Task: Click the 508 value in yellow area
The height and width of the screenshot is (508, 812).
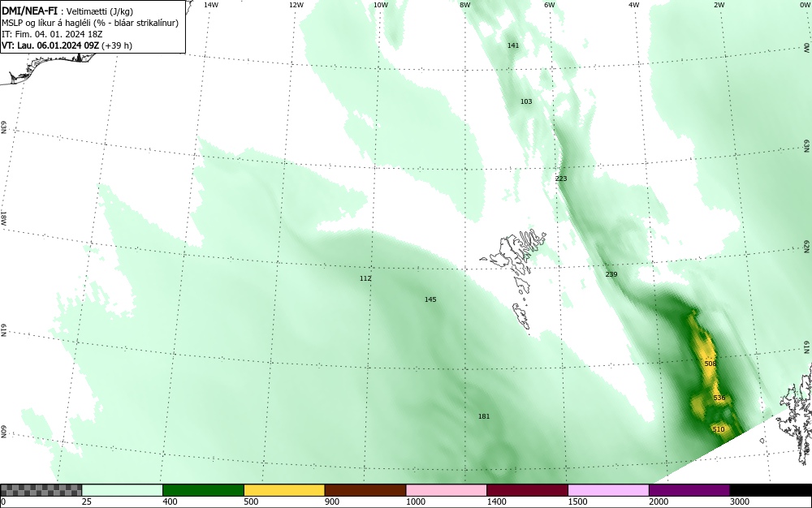Action: tap(710, 364)
